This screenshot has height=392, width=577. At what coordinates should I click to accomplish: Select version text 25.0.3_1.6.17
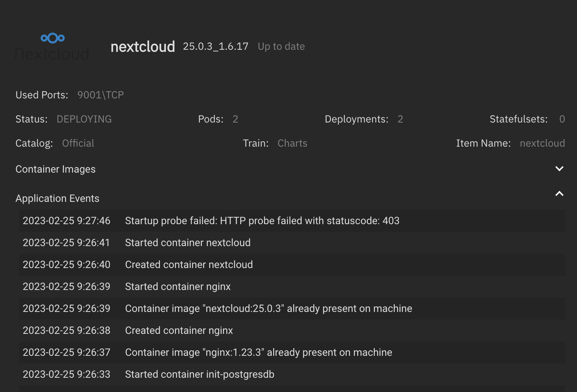[216, 46]
